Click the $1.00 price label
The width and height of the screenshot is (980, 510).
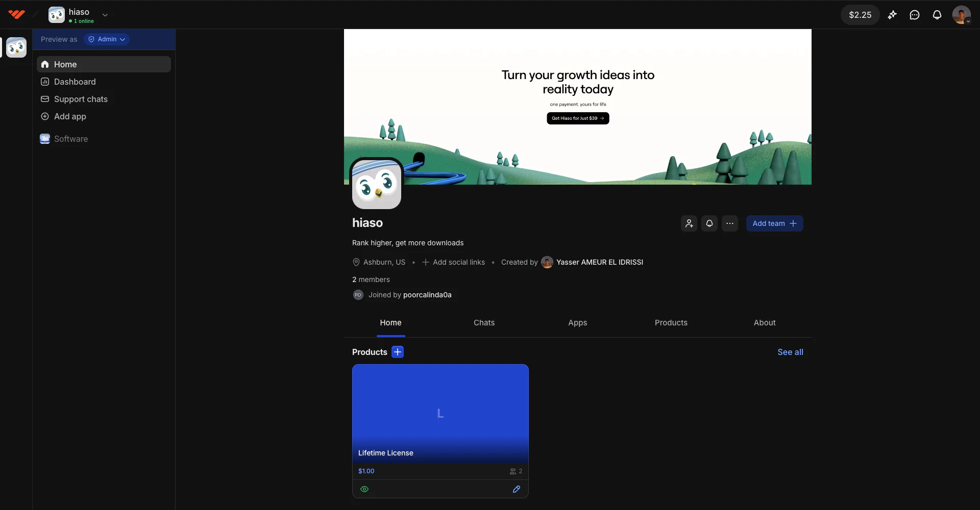tap(366, 471)
